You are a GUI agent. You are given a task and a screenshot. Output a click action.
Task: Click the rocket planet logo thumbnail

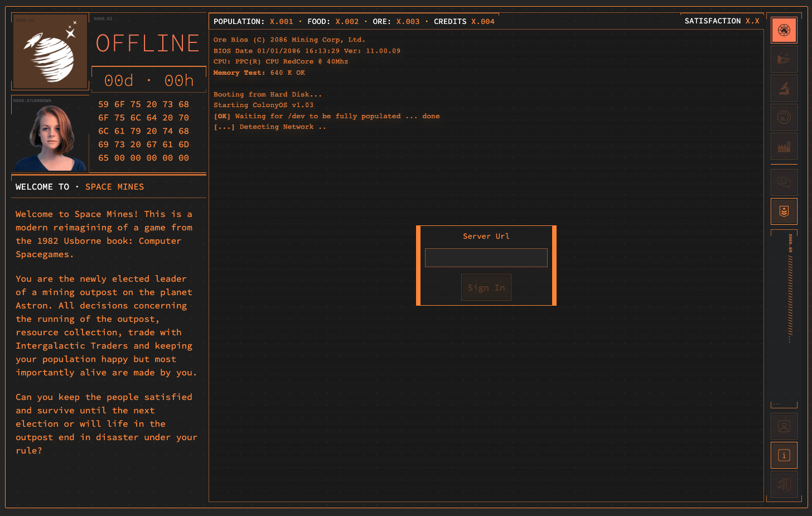tap(50, 51)
